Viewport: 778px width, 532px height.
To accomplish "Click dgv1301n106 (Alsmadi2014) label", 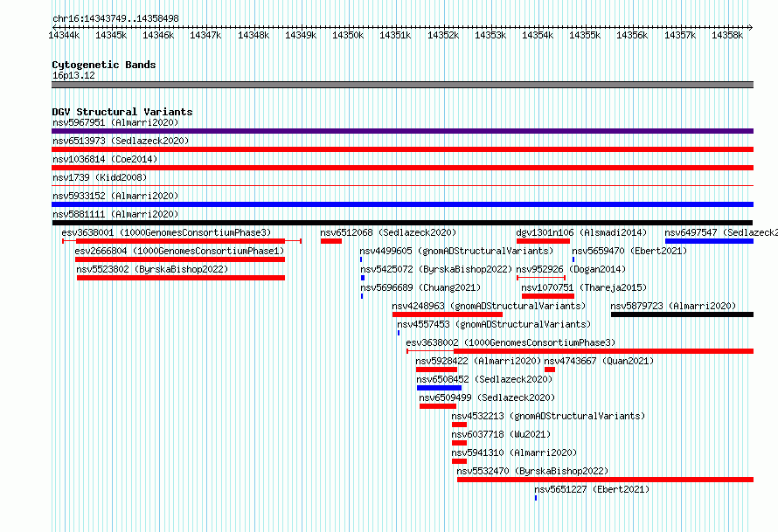I will (x=581, y=232).
